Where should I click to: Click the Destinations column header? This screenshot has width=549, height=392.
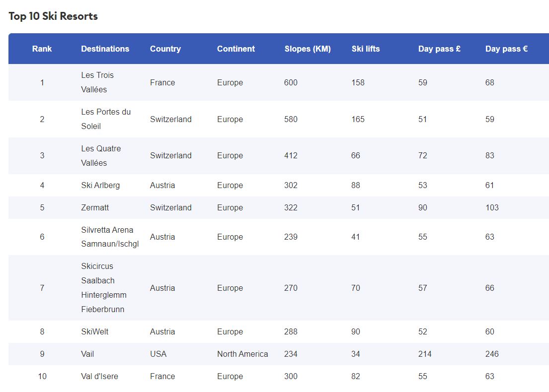pyautogui.click(x=105, y=49)
